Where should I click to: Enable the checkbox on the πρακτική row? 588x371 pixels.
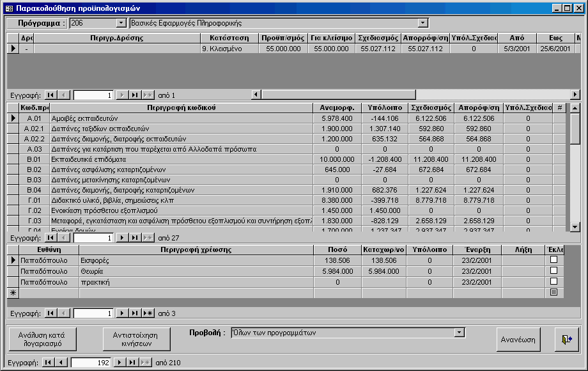coord(553,281)
